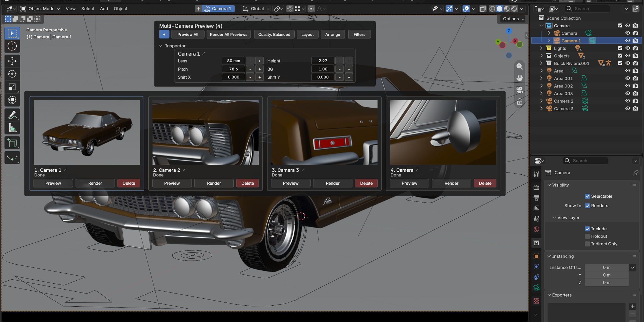Pick the Measure tool
Viewport: 644px width, 322px height.
(x=12, y=128)
